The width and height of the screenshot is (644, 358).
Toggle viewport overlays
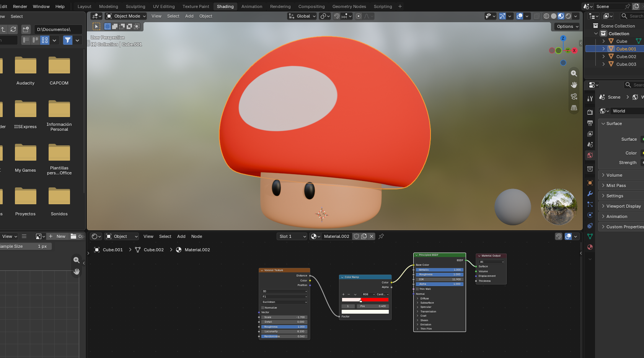click(520, 16)
